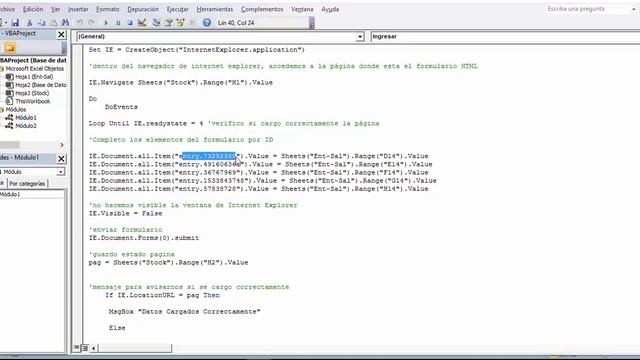This screenshot has width=640, height=360.
Task: Select Módulo1 in the project tree
Action: [26, 118]
